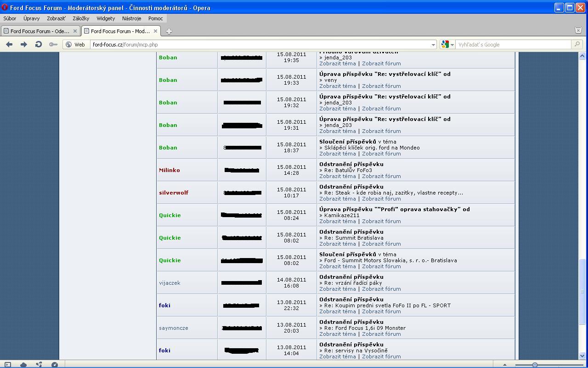Image resolution: width=588 pixels, height=368 pixels.
Task: Open the closed tabs trash icon
Action: pyautogui.click(x=578, y=30)
